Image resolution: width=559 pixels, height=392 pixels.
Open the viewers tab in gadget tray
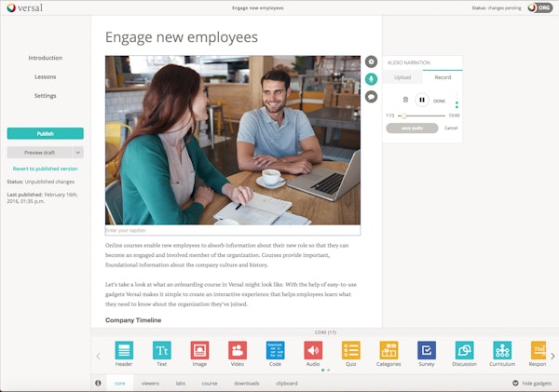click(150, 384)
